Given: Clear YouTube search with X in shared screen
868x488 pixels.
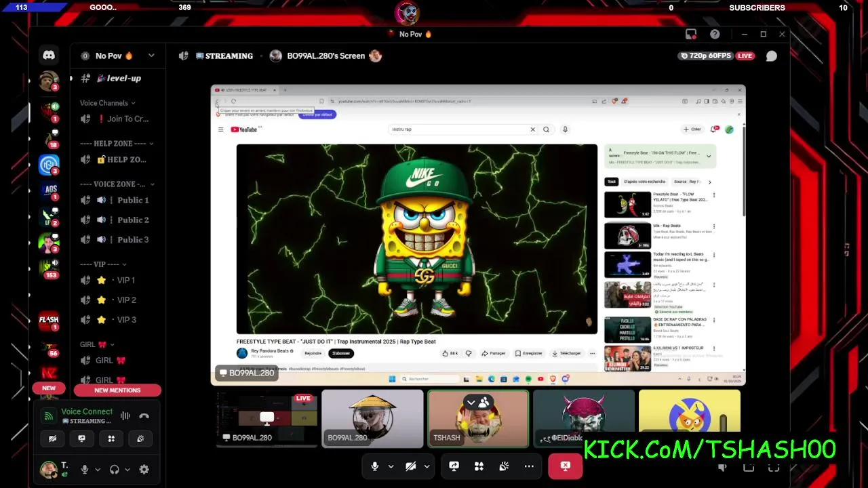Looking at the screenshot, I should (x=532, y=129).
